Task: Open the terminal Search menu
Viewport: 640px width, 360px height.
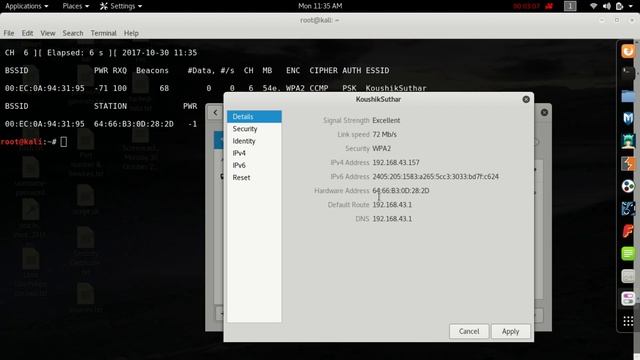Action: pyautogui.click(x=73, y=33)
